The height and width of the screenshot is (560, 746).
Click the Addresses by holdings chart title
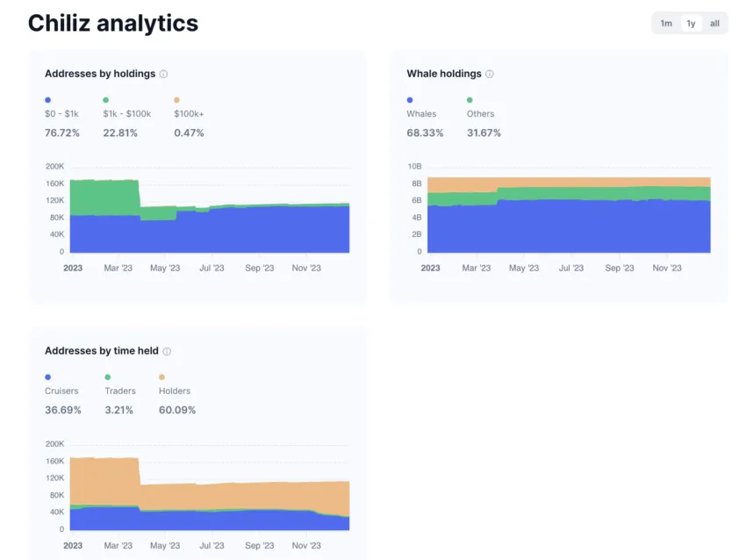click(x=100, y=74)
